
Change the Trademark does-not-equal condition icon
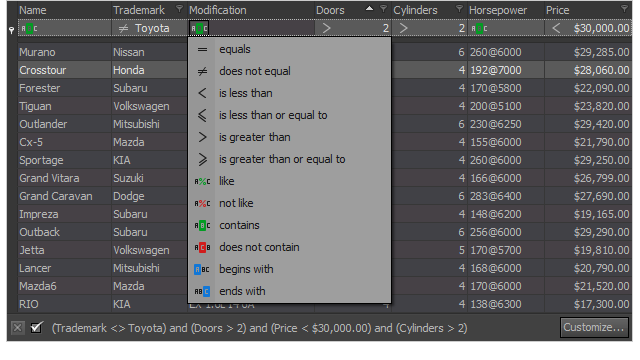(123, 29)
